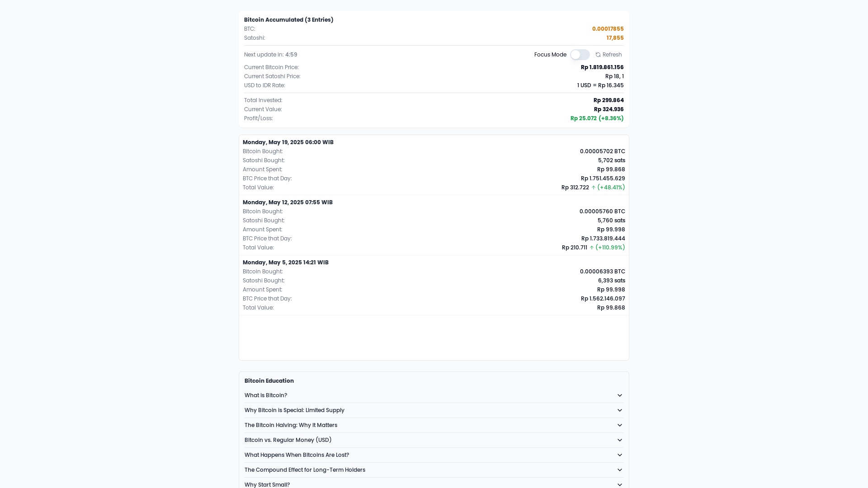Select the 'Monday, May 5, 2025 14:21 WIB' entry heading
The height and width of the screenshot is (488, 868).
pos(286,263)
